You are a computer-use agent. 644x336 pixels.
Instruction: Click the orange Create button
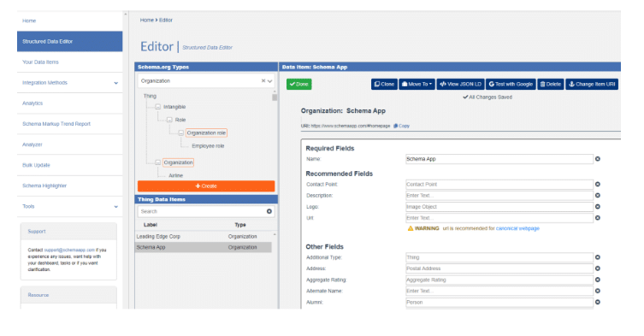tap(206, 186)
